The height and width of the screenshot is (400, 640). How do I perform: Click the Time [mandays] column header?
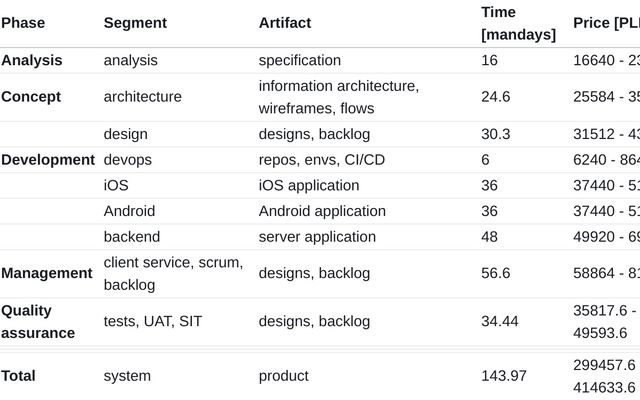point(518,23)
